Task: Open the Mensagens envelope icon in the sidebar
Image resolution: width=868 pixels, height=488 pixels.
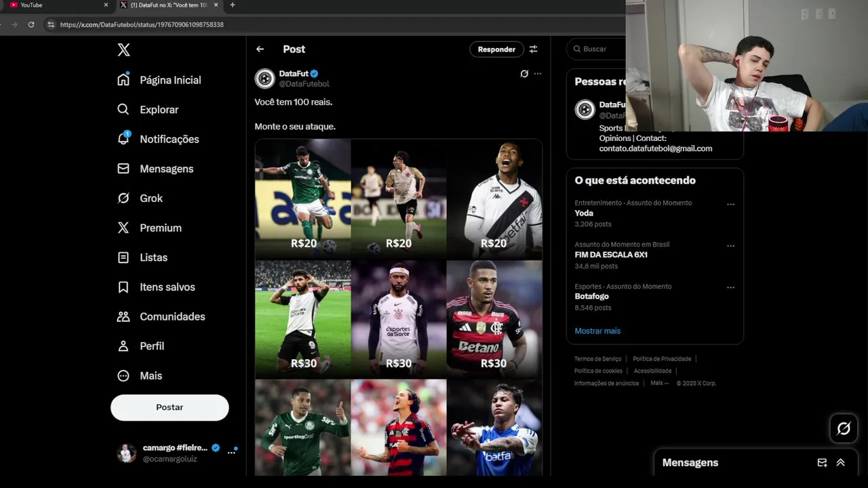Action: click(123, 168)
